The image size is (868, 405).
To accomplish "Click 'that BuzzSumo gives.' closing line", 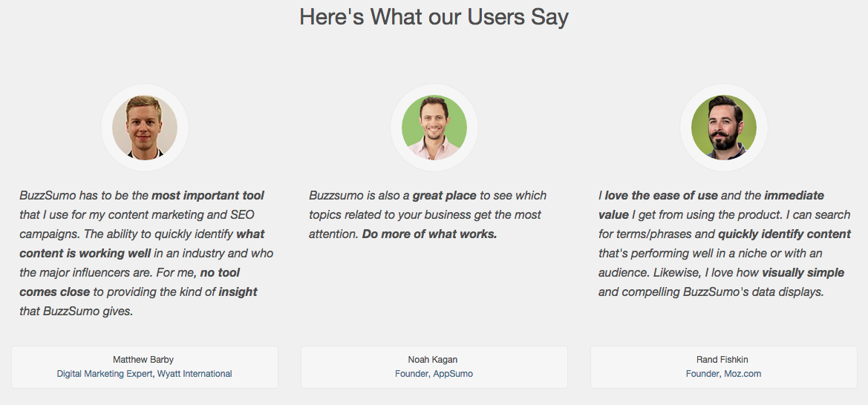I will point(76,312).
